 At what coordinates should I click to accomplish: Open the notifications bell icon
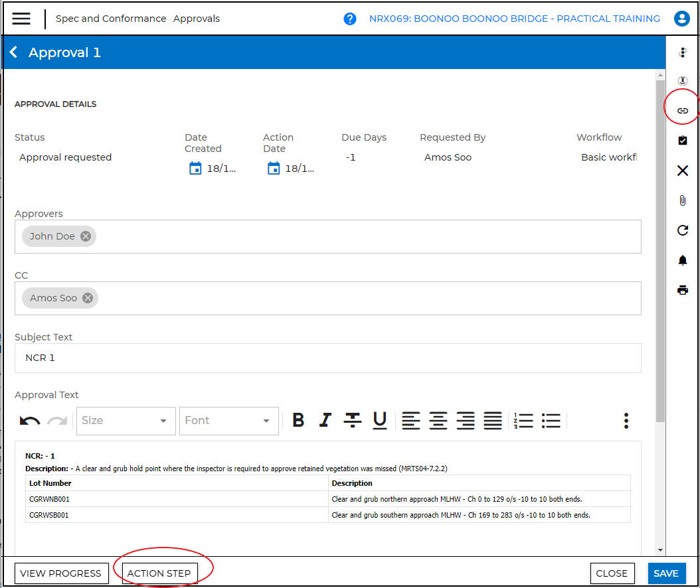(682, 260)
